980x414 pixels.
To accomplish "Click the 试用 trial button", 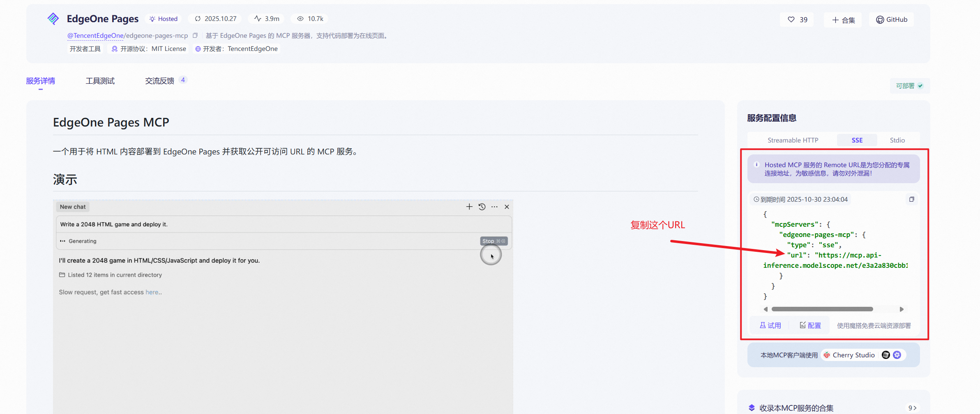I will (x=770, y=326).
